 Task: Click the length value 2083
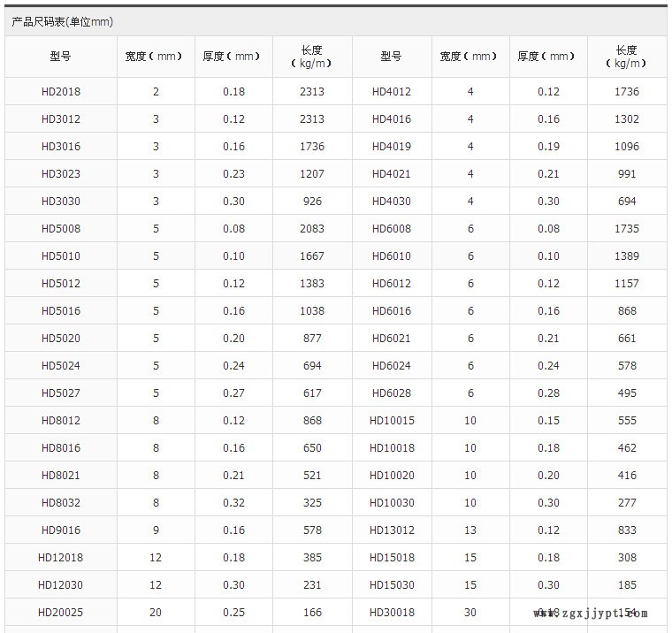coord(312,229)
